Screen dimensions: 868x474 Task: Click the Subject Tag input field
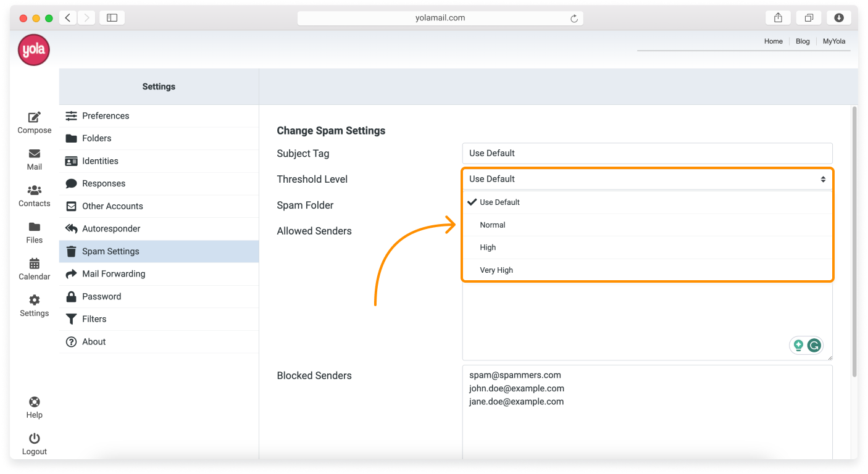pyautogui.click(x=647, y=153)
